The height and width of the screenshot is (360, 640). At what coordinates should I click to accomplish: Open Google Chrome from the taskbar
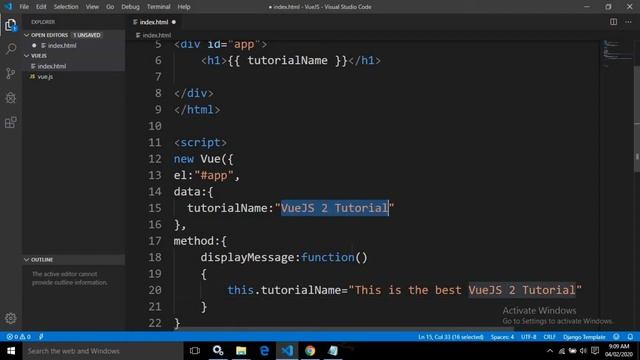[x=310, y=351]
